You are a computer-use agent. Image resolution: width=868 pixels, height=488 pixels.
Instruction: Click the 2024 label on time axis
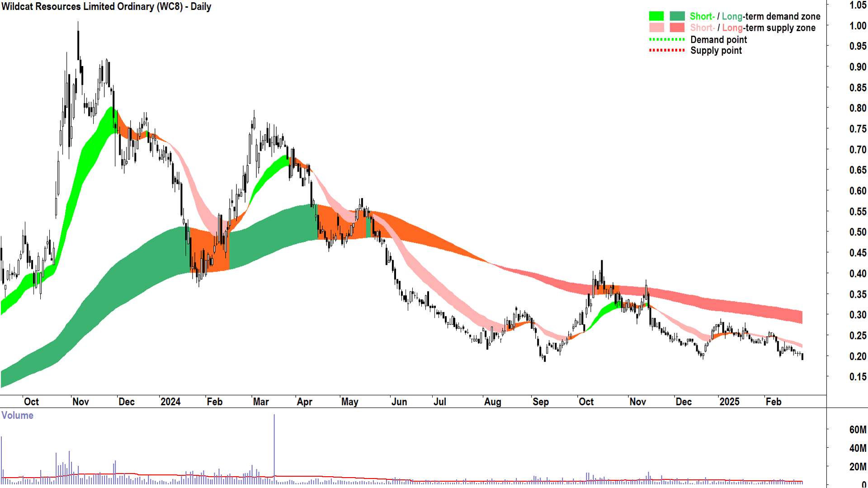click(170, 402)
